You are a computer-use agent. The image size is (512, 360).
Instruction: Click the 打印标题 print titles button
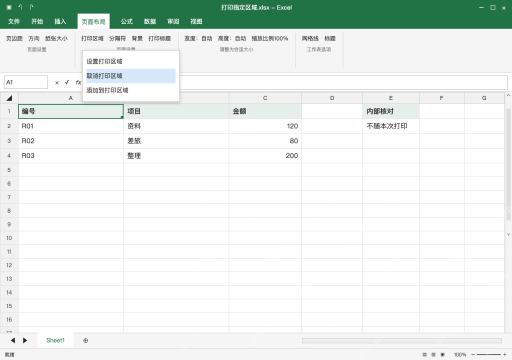(x=160, y=39)
